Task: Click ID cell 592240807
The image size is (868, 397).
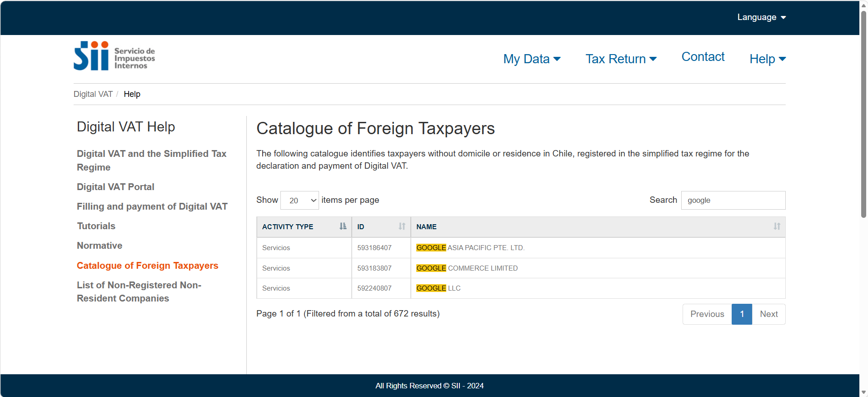Action: pos(381,288)
